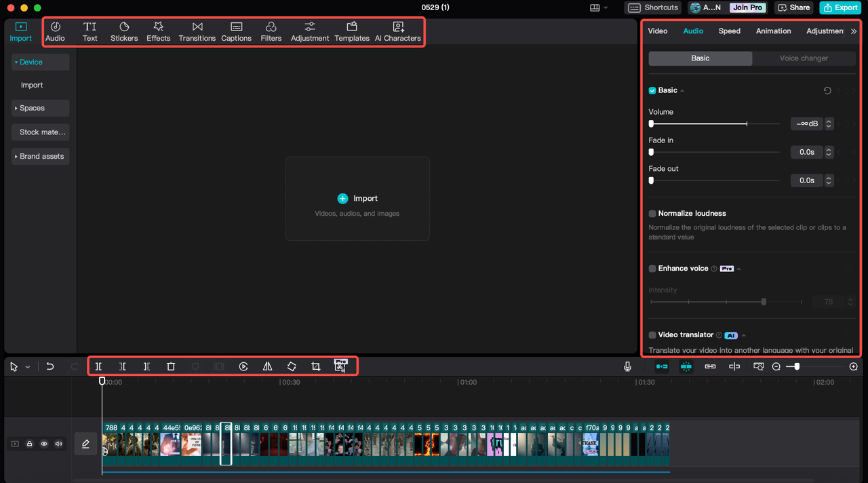Open the AI Characters panel
The image size is (868, 483).
[398, 31]
